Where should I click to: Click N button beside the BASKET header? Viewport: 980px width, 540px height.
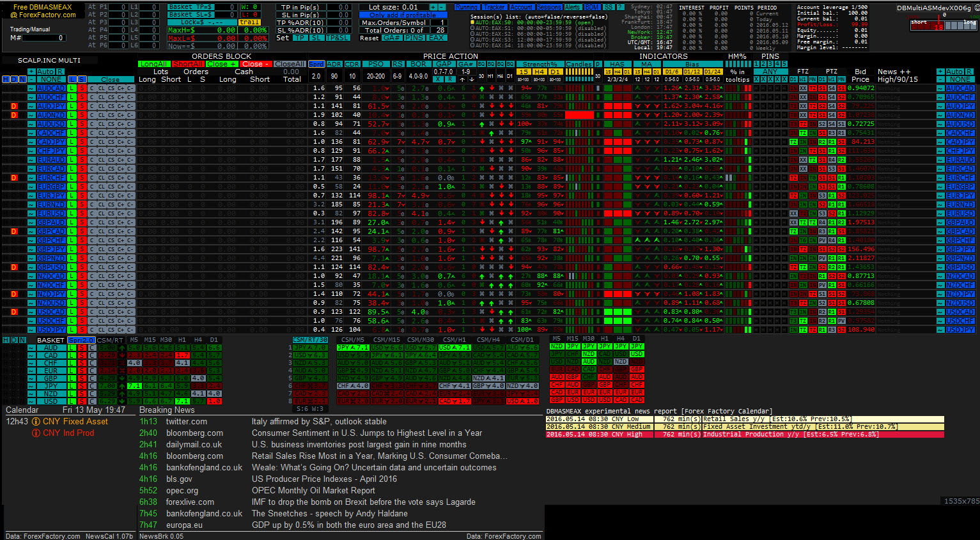click(22, 340)
